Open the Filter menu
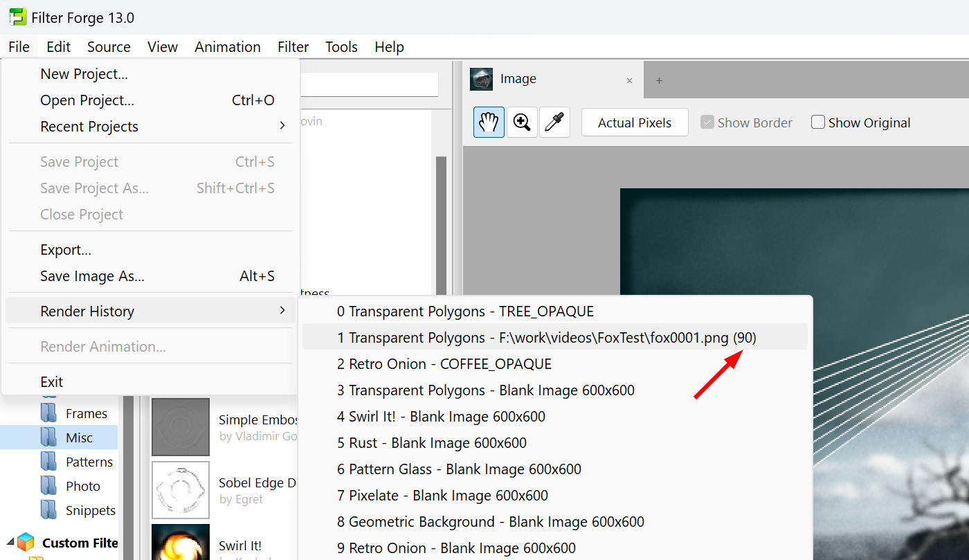 [293, 47]
